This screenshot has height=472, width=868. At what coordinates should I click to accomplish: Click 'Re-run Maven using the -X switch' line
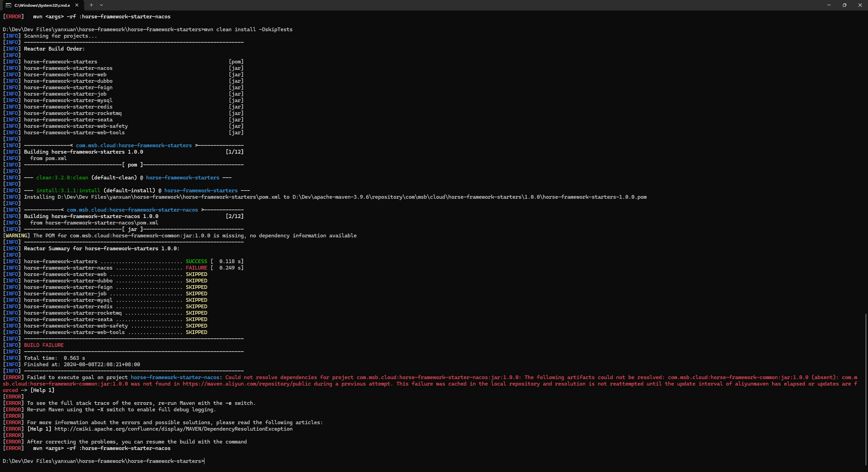121,410
